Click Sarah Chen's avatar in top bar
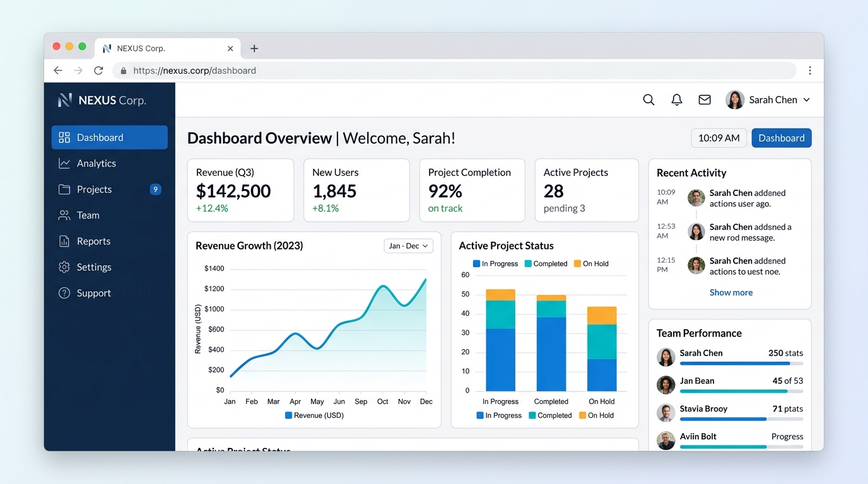 point(735,100)
